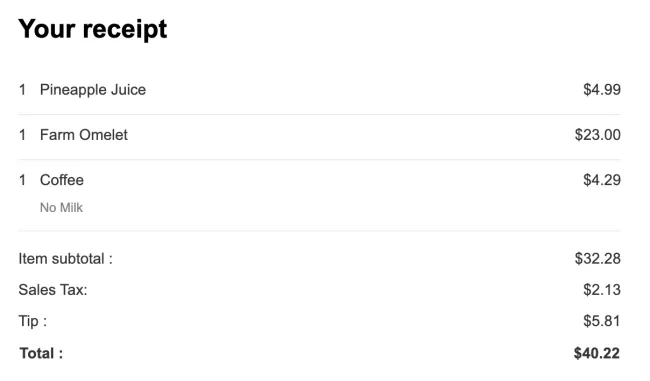This screenshot has height=381, width=650.
Task: Select the $5.81 tip amount
Action: pos(601,321)
